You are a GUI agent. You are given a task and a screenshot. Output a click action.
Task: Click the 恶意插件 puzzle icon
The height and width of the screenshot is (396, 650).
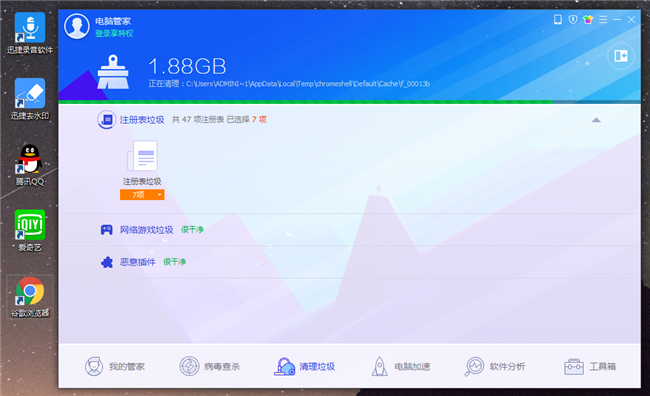click(107, 262)
